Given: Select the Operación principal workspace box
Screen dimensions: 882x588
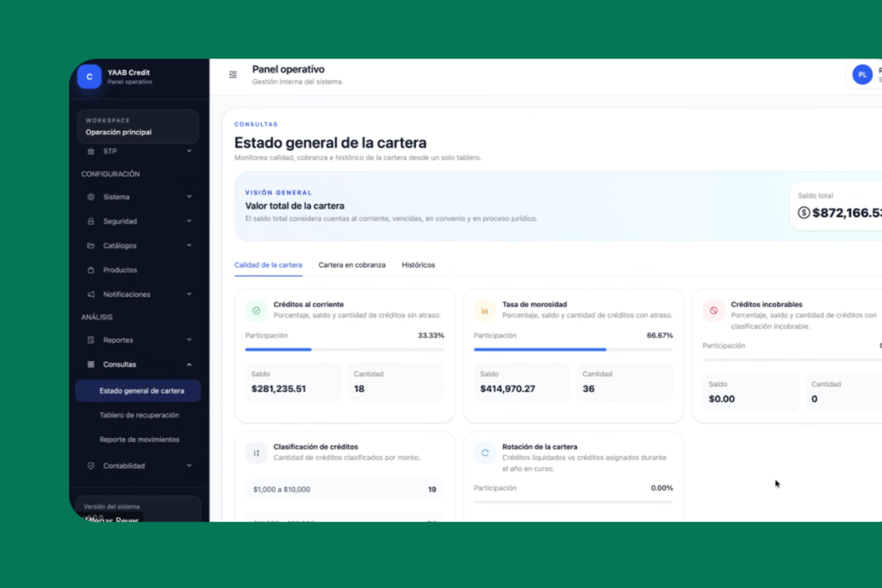Looking at the screenshot, I should [138, 127].
